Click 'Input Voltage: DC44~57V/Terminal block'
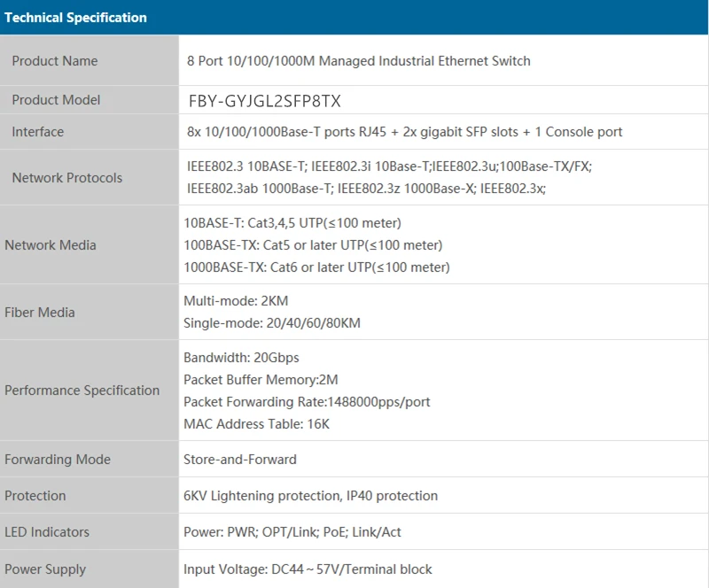The height and width of the screenshot is (588, 709). click(x=308, y=569)
